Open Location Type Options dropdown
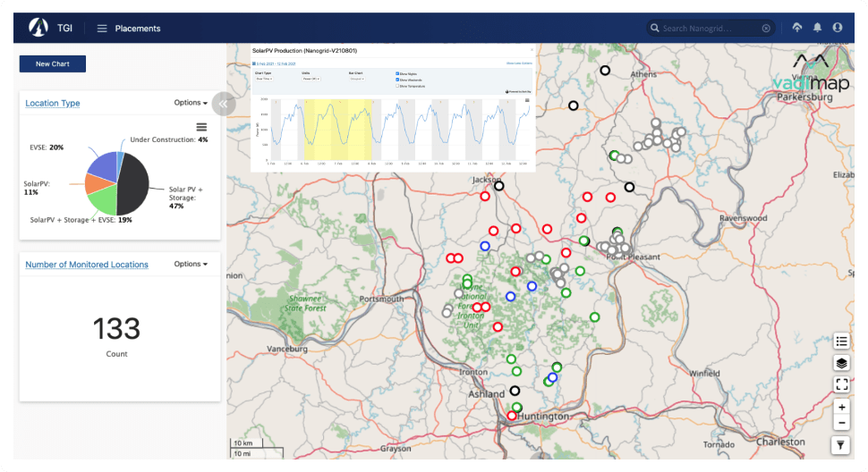 (191, 103)
